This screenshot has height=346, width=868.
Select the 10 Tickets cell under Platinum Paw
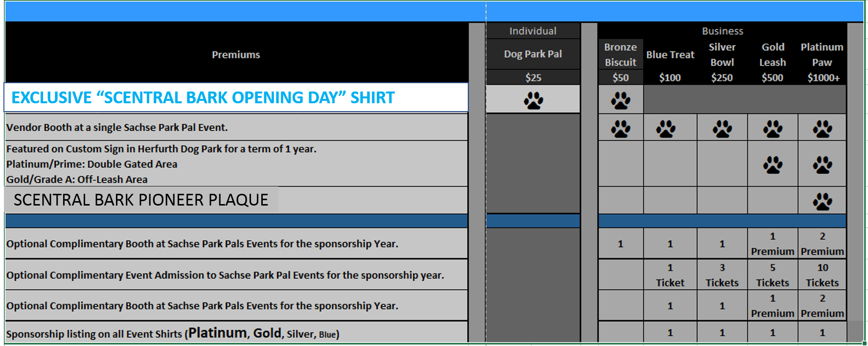click(x=822, y=275)
